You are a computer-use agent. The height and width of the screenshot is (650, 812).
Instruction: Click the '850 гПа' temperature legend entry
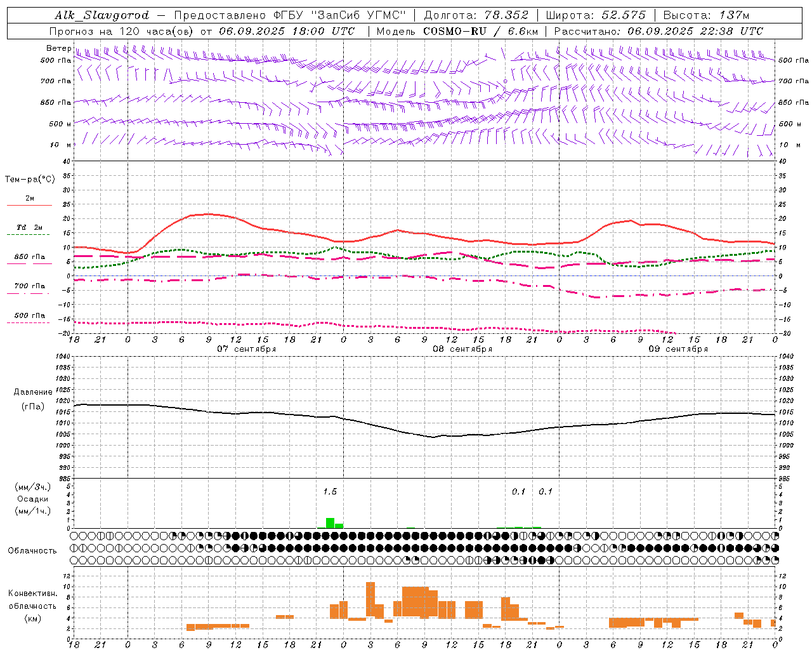click(29, 256)
